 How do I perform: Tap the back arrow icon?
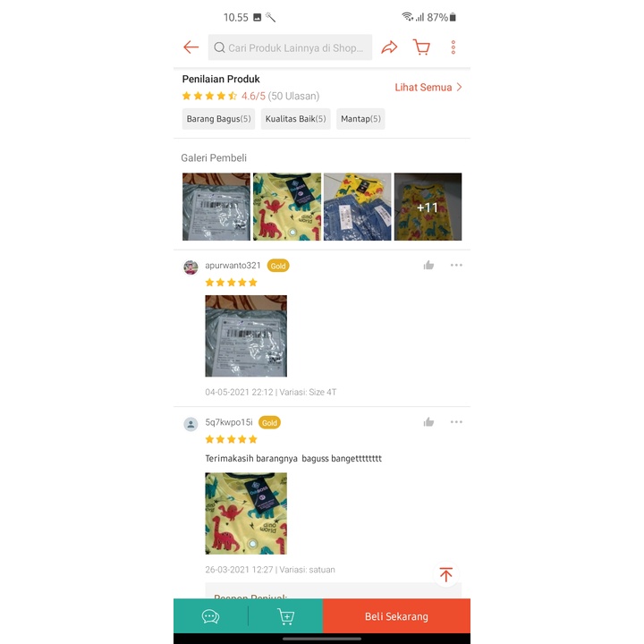coord(191,47)
